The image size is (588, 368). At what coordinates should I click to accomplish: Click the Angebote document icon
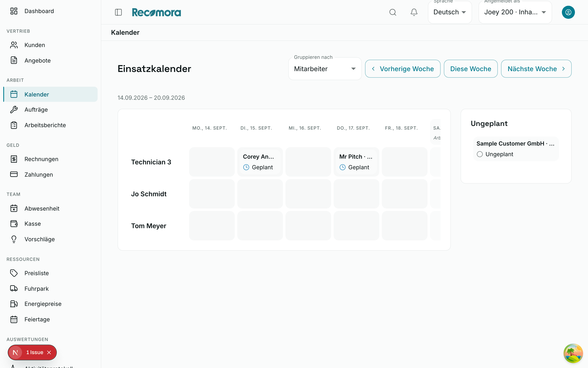coord(14,60)
